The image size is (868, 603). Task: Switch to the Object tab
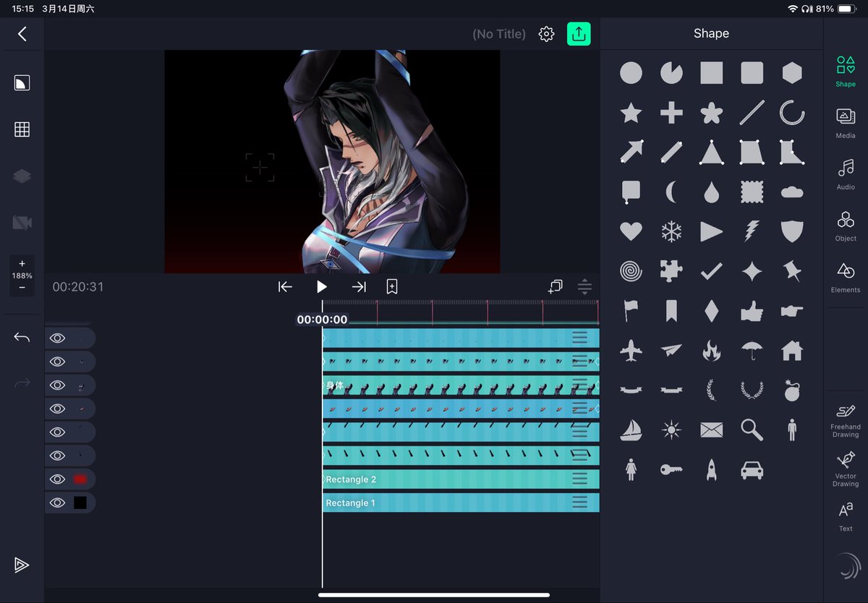pyautogui.click(x=846, y=226)
